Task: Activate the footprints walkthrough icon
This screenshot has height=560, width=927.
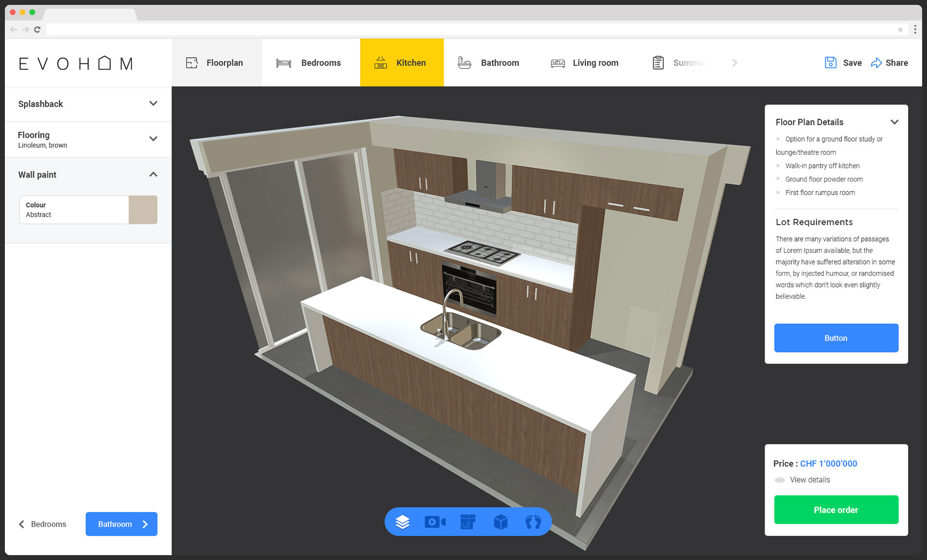Action: pyautogui.click(x=533, y=522)
